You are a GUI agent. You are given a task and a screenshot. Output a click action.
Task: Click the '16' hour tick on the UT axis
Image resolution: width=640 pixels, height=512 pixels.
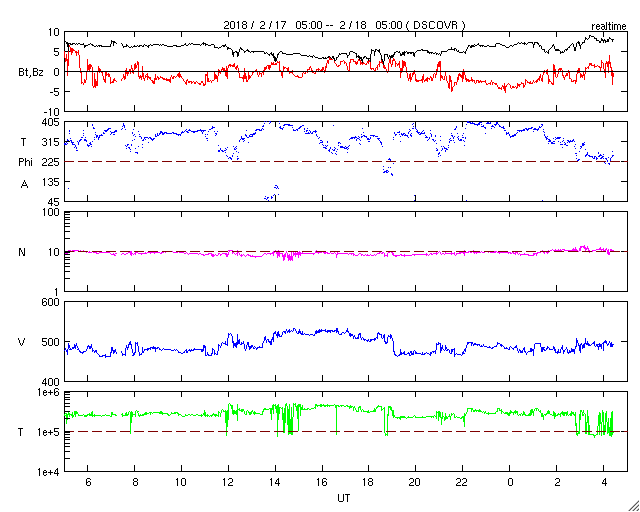coord(322,482)
